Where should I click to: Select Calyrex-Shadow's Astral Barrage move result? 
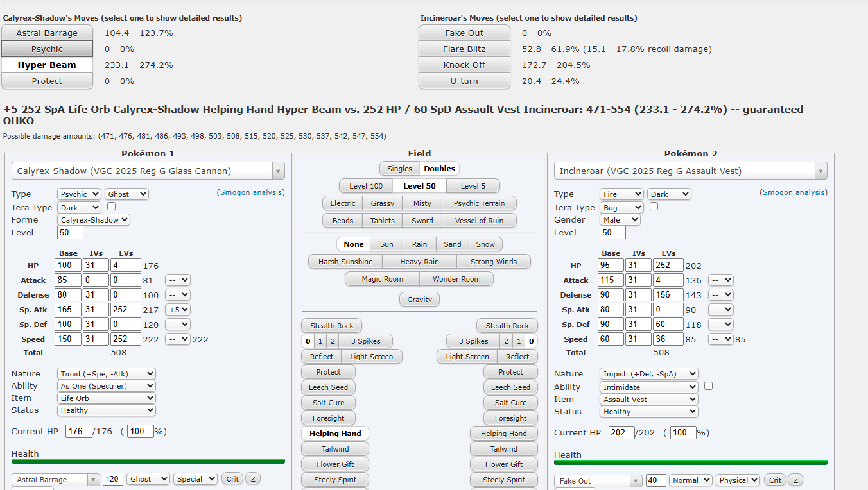[x=47, y=33]
